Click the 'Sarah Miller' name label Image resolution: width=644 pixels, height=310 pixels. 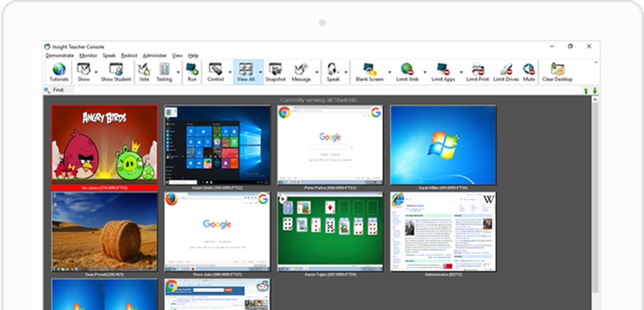[443, 188]
